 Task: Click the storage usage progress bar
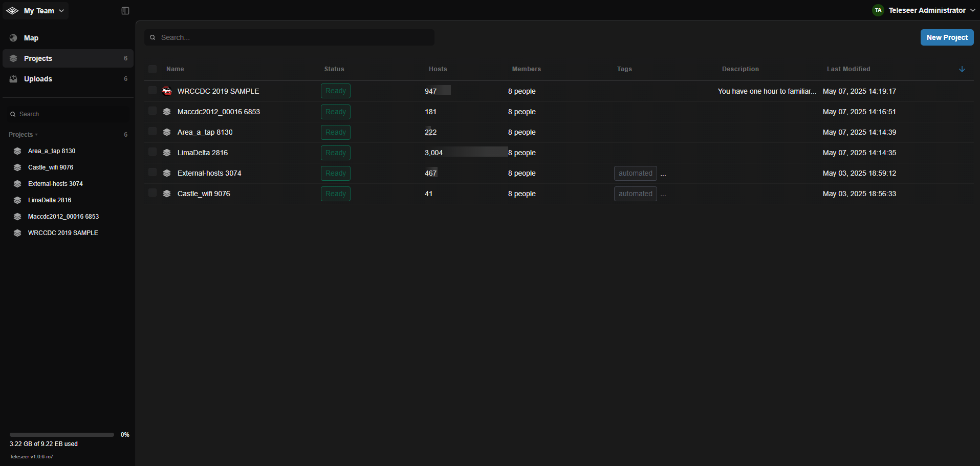pos(62,435)
